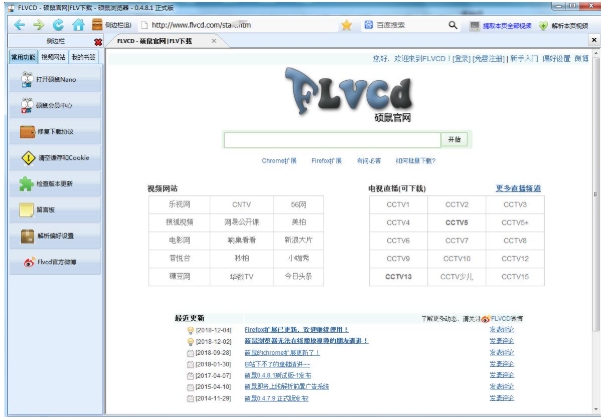Click 检查版本更新 green puzzle item
Image resolution: width=601 pixels, height=417 pixels.
(x=55, y=184)
